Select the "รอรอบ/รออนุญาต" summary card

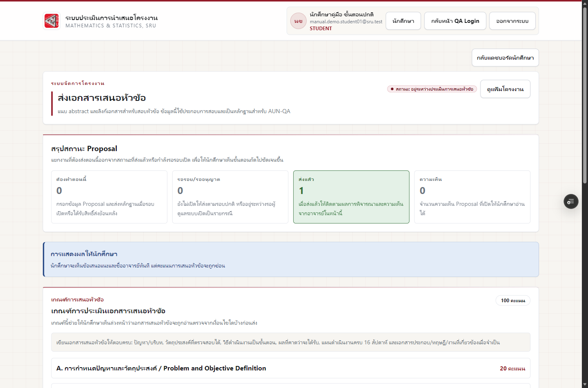click(230, 197)
